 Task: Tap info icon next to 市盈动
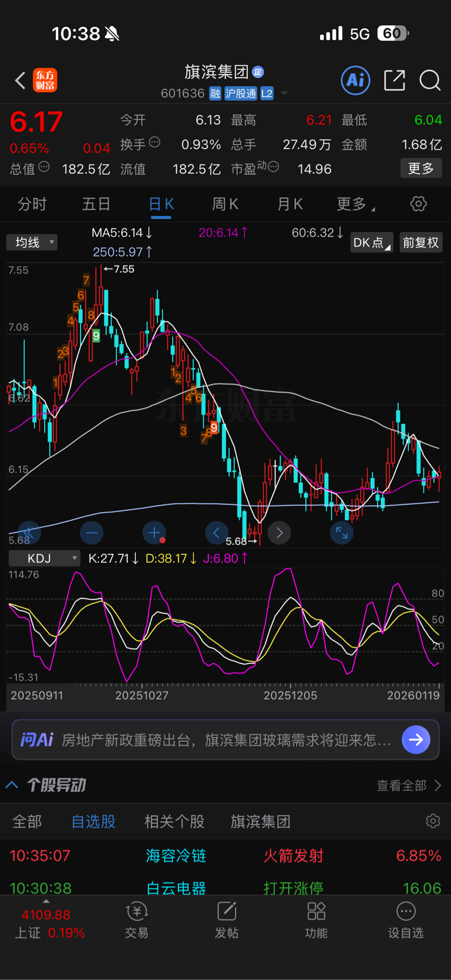(273, 167)
